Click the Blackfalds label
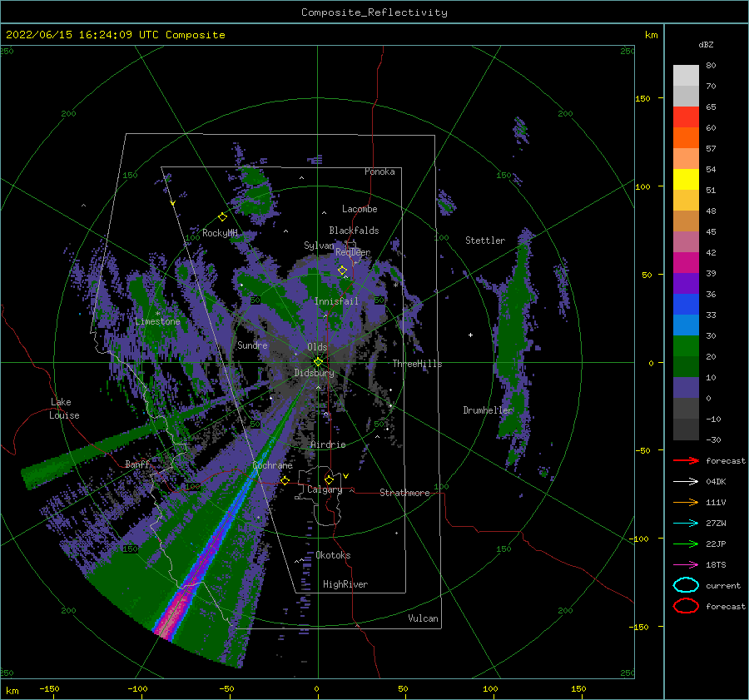The height and width of the screenshot is (700, 749). tap(354, 231)
